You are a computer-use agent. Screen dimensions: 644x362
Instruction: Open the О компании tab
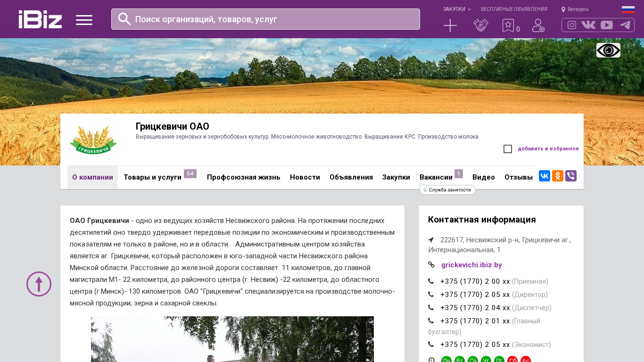click(92, 177)
